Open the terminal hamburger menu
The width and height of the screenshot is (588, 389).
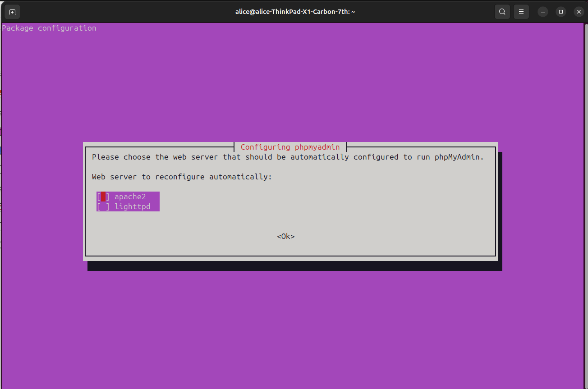point(521,12)
